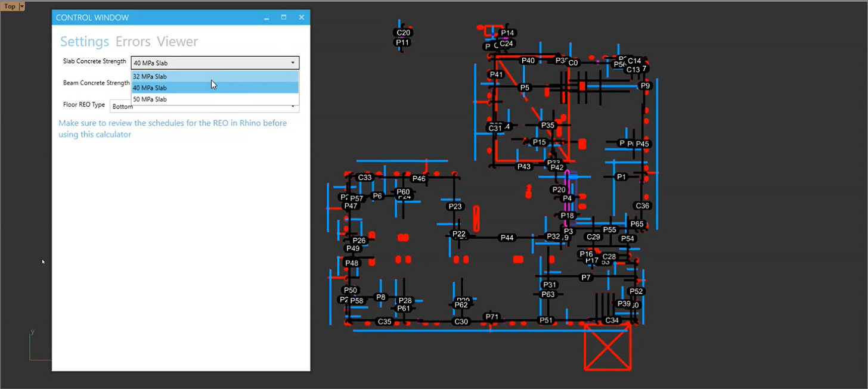Select the C33 tag in viewport

(365, 178)
